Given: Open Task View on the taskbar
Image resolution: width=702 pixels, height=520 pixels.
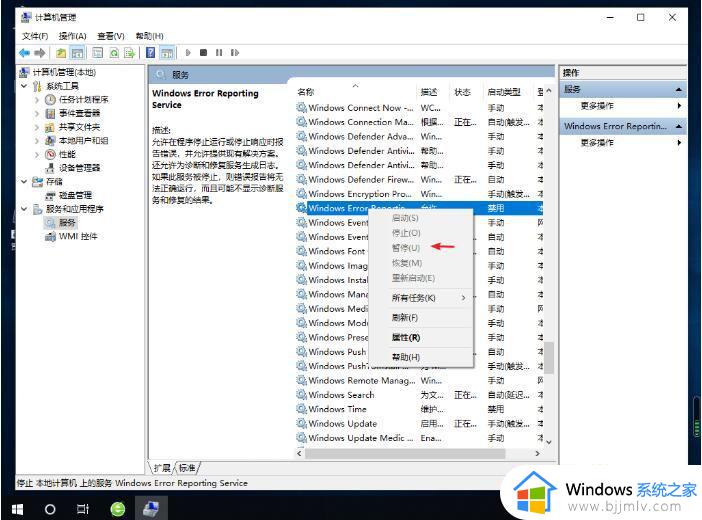Looking at the screenshot, I should pyautogui.click(x=83, y=509).
